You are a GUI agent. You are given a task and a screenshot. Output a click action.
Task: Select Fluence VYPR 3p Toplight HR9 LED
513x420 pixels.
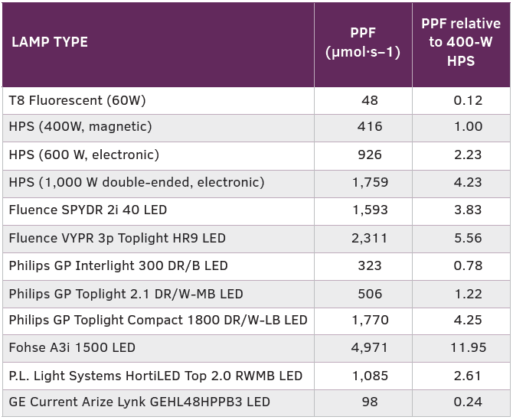tap(117, 238)
